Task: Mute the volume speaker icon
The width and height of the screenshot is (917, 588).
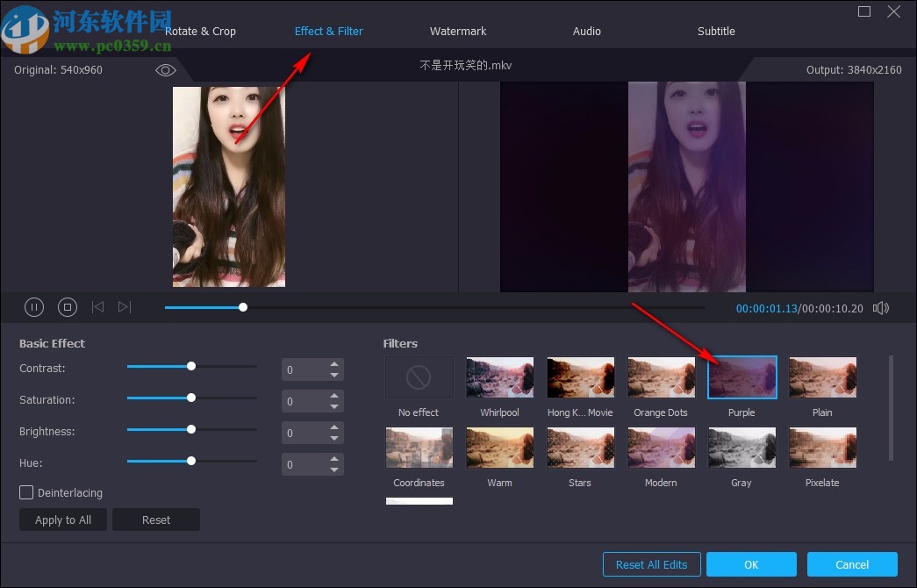Action: [x=881, y=308]
